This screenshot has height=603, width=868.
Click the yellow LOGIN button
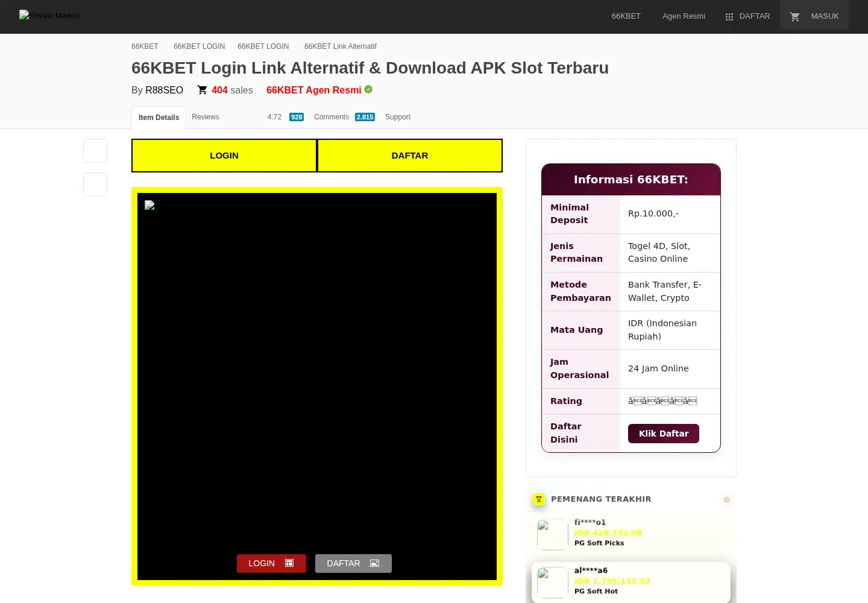(224, 156)
